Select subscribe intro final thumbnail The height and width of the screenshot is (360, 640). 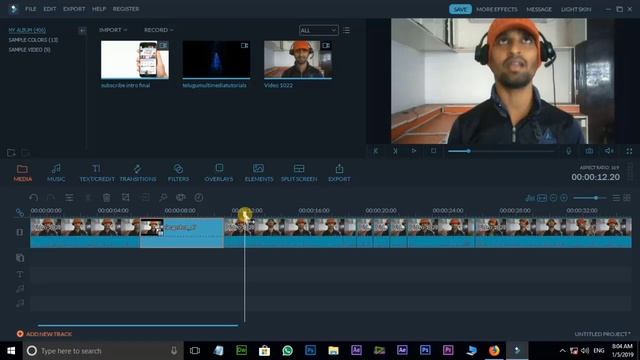tap(135, 60)
